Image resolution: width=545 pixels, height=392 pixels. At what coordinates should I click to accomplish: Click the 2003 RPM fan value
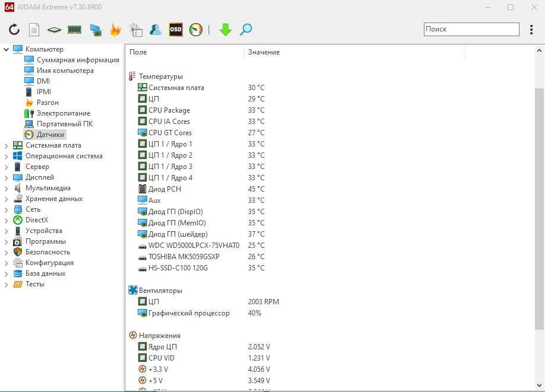click(x=264, y=302)
